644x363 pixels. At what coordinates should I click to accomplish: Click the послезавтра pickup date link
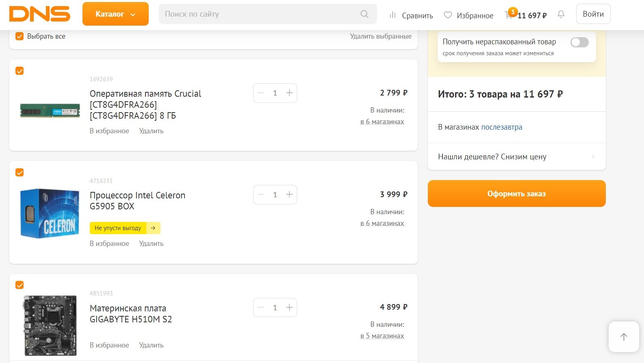click(x=502, y=127)
